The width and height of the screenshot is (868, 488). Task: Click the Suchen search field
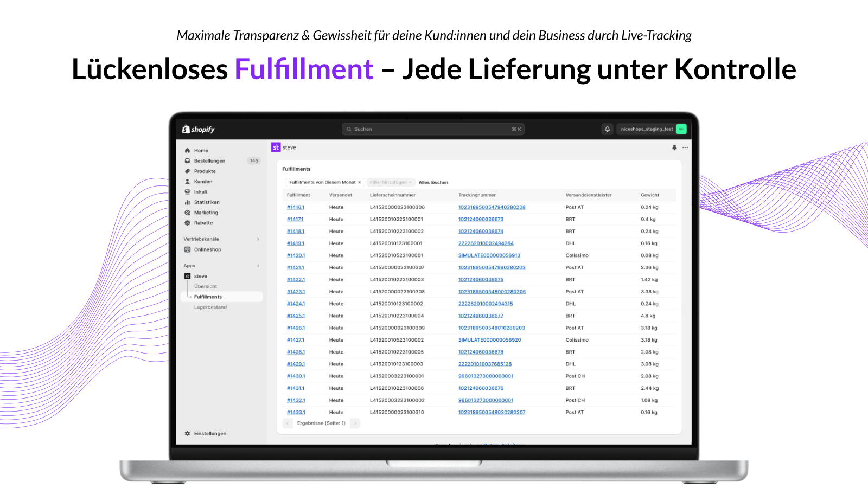tap(433, 129)
